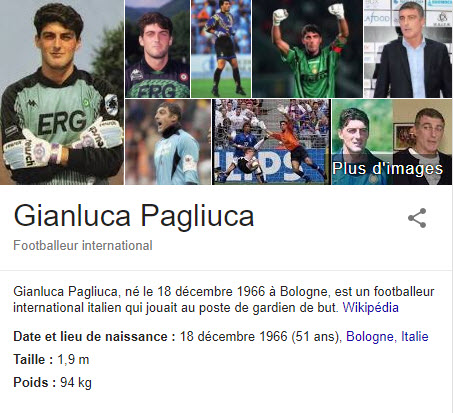Click the biography description paragraph
The image size is (453, 413).
[x=224, y=299]
